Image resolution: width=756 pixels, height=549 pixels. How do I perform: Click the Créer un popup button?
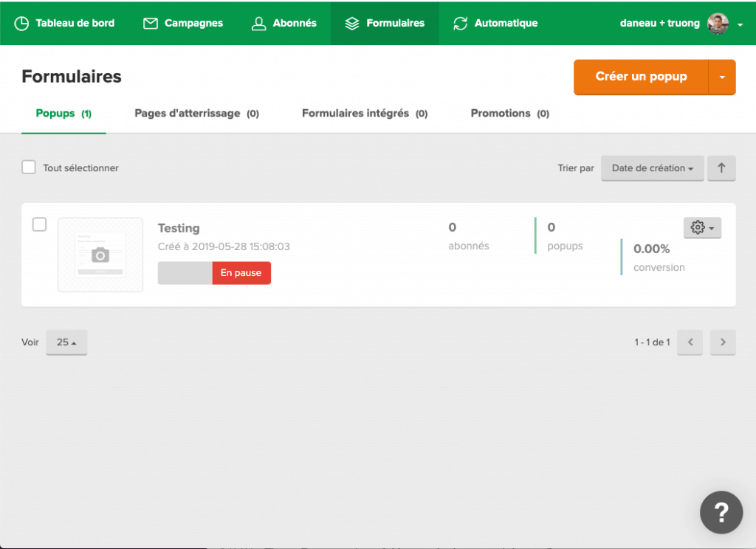pos(641,77)
